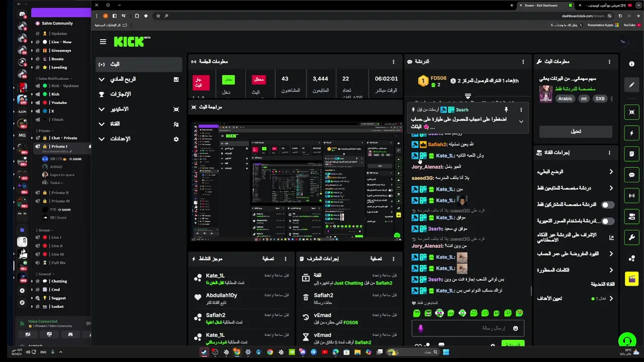Toggle chat bubble widget in right rail

pyautogui.click(x=632, y=175)
